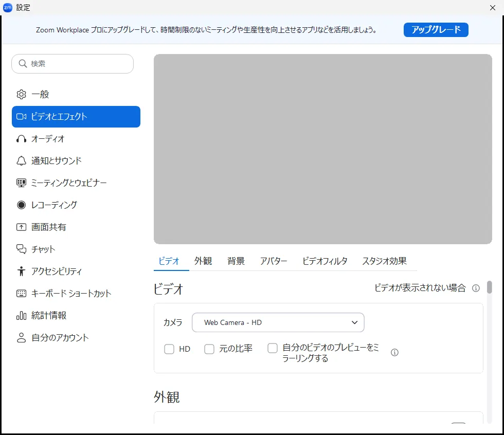Screen dimensions: 504x435
Task: Open the ビデオが表示されない場合 help link
Action: (x=420, y=288)
